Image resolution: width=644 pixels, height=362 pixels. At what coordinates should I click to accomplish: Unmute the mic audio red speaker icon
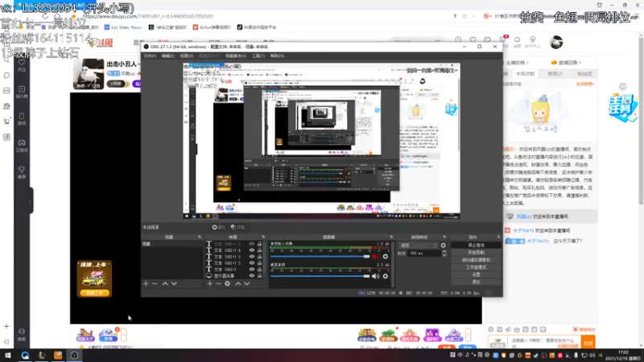(375, 257)
